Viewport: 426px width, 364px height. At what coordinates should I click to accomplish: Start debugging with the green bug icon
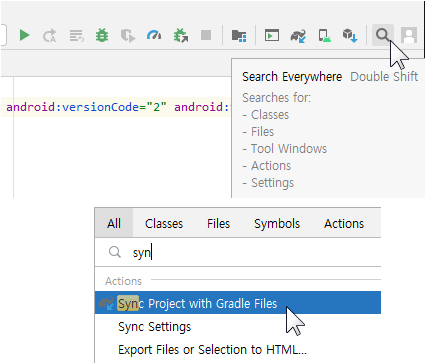102,35
